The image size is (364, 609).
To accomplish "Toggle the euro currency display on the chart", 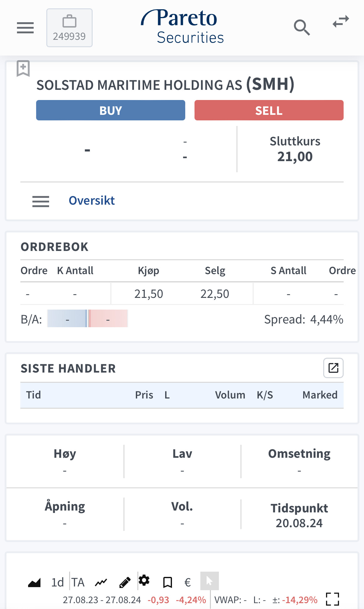I will click(x=187, y=582).
